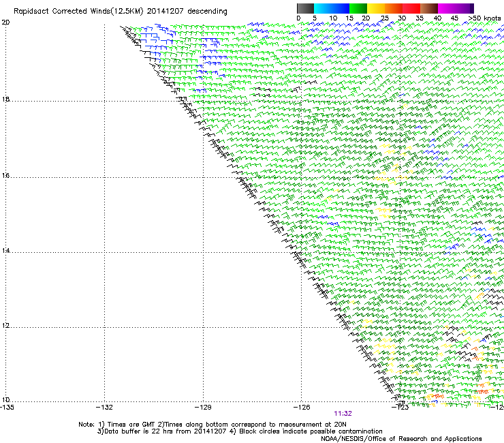The width and height of the screenshot is (504, 443).
Task: Click the chart title 'Rapidscat Corrected Winds(12.5KM)'
Action: pyautogui.click(x=78, y=12)
